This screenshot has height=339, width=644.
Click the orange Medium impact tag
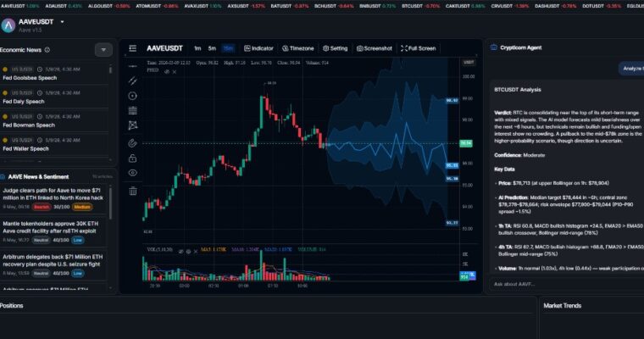tap(82, 207)
